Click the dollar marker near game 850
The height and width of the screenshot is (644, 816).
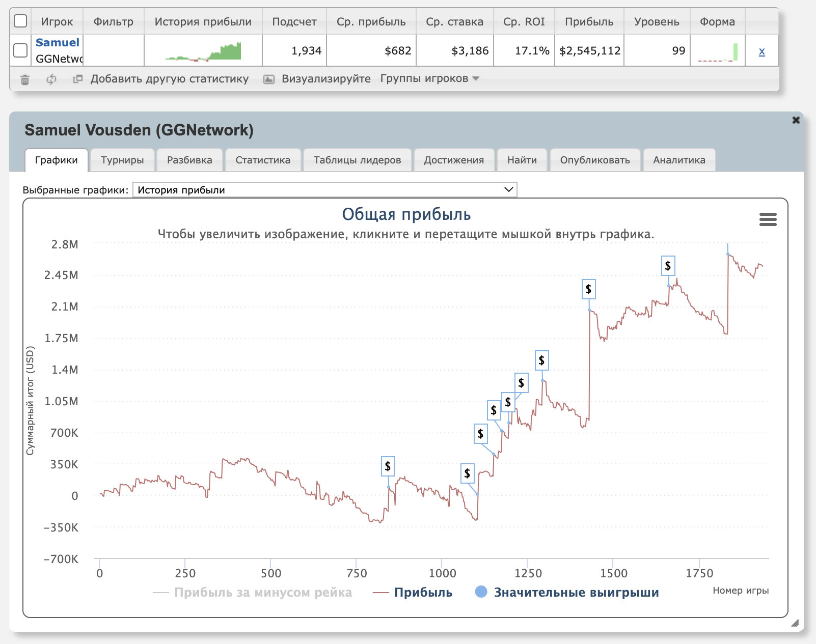tap(388, 466)
